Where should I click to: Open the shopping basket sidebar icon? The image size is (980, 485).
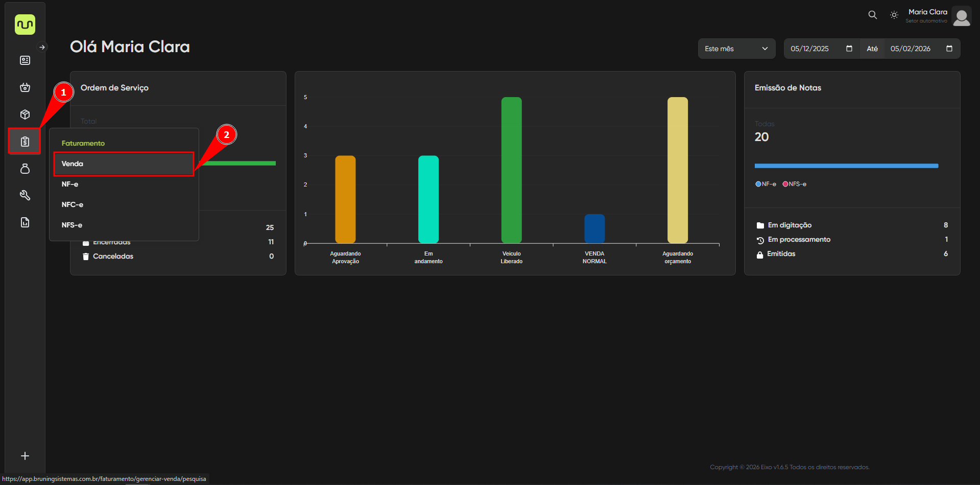point(25,87)
